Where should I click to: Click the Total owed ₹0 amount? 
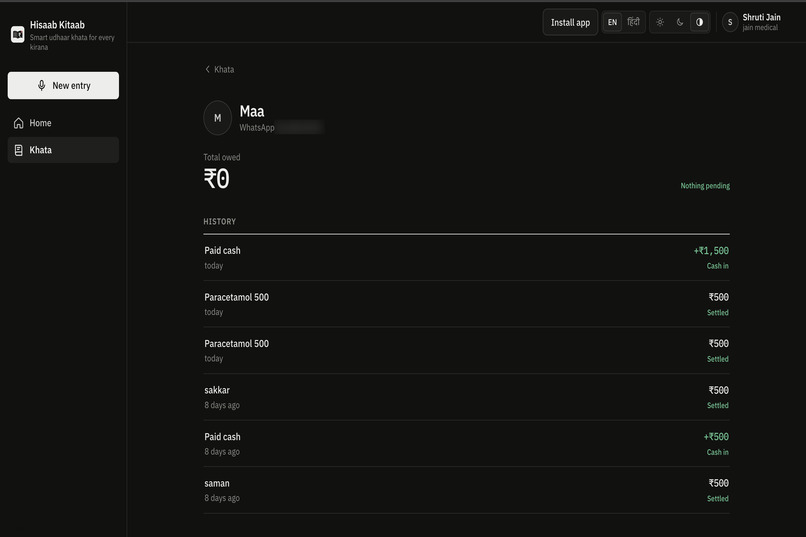[216, 179]
